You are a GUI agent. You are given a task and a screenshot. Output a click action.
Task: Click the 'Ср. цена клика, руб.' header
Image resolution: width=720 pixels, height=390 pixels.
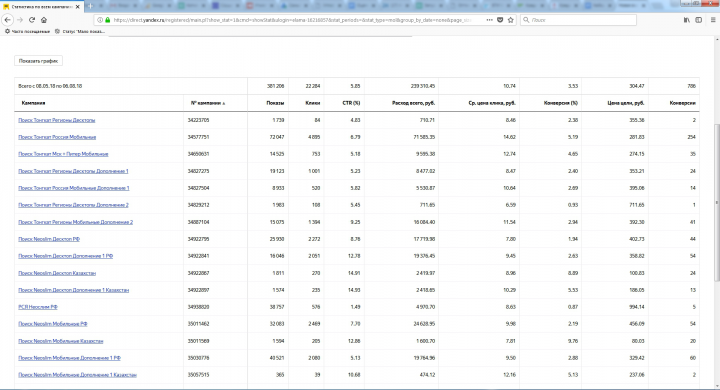coord(492,103)
